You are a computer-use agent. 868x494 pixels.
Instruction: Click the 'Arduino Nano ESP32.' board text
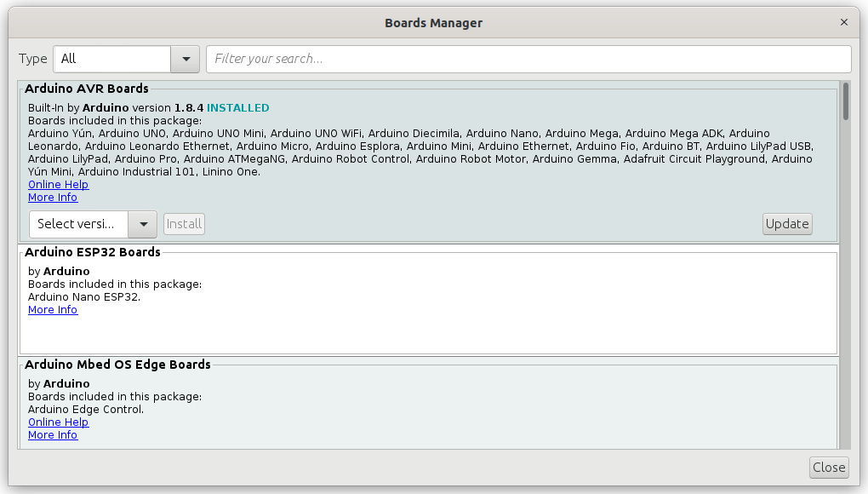click(84, 297)
